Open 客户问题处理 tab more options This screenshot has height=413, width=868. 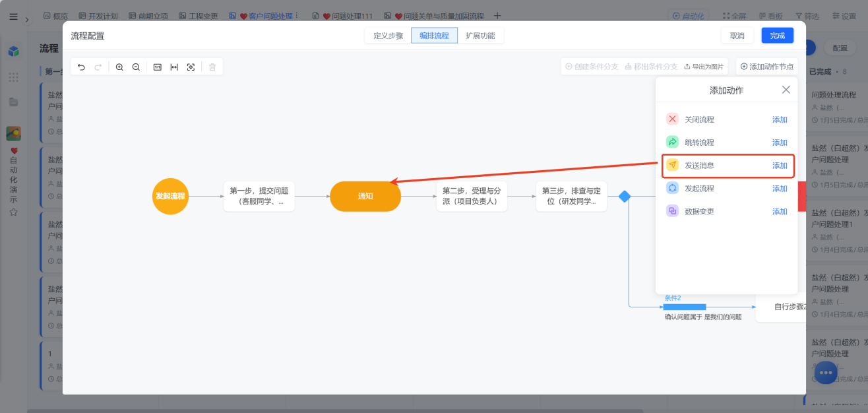(296, 15)
